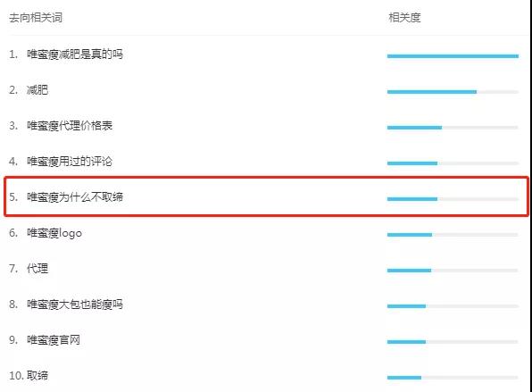
Task: Click relevance bar for 唯蜜瘦为什么不取缔
Action: pos(453,199)
